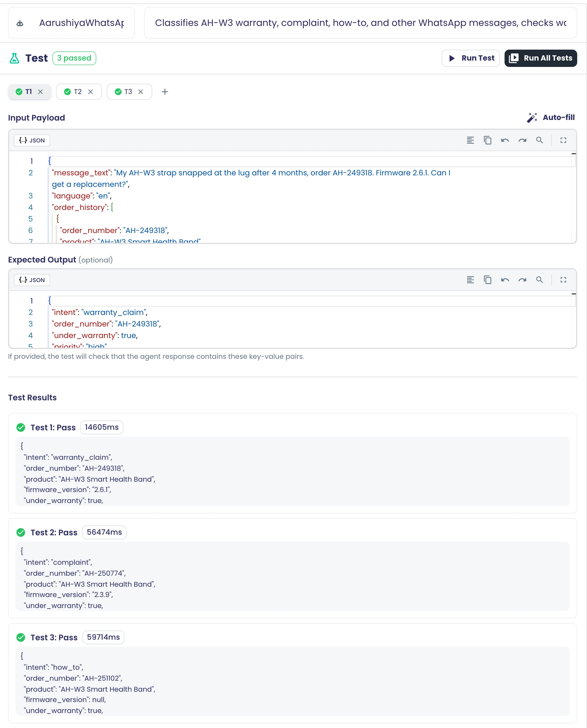The width and height of the screenshot is (587, 728).
Task: Redo in the Expected Output editor
Action: tap(522, 280)
